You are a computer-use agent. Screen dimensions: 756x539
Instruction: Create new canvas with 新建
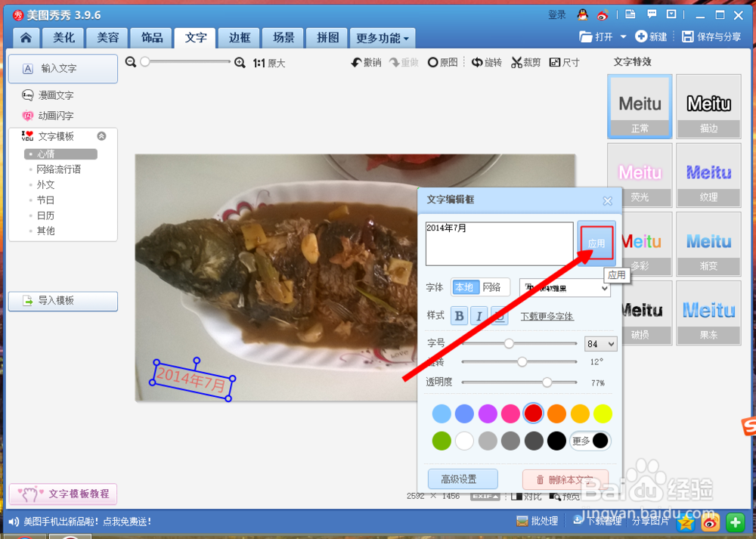coord(651,36)
